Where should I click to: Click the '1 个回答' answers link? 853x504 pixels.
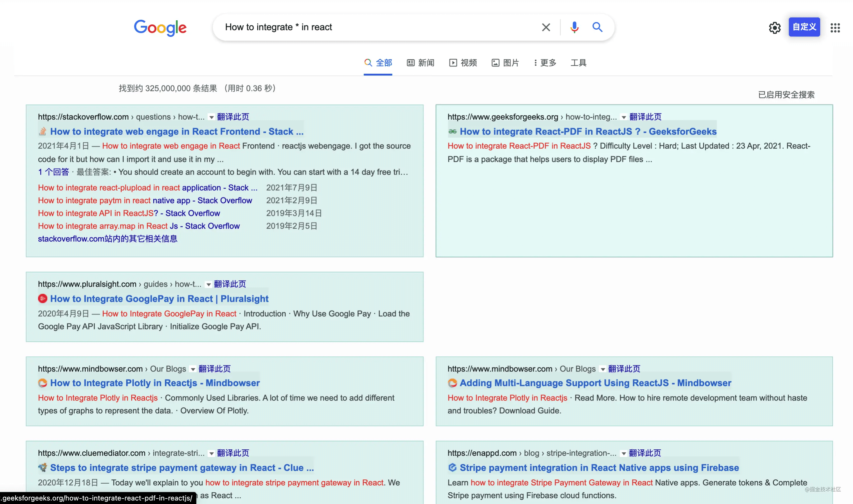[53, 172]
